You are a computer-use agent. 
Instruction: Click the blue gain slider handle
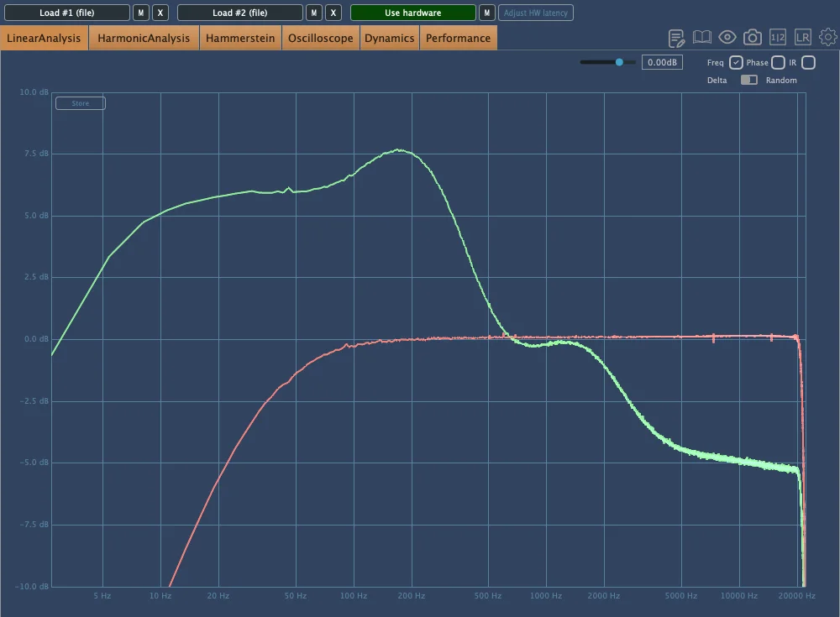pyautogui.click(x=620, y=62)
